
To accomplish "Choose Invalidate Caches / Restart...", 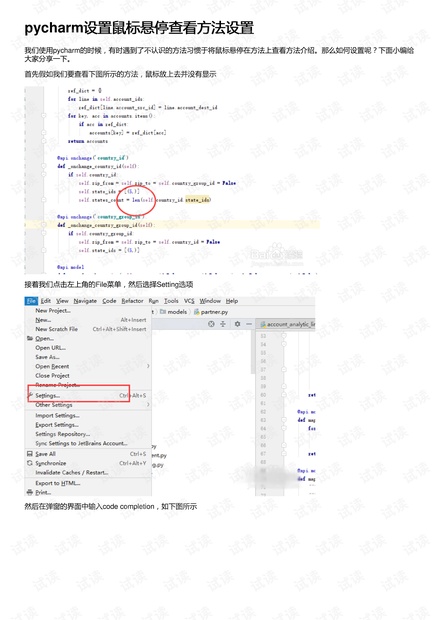I will 72,473.
